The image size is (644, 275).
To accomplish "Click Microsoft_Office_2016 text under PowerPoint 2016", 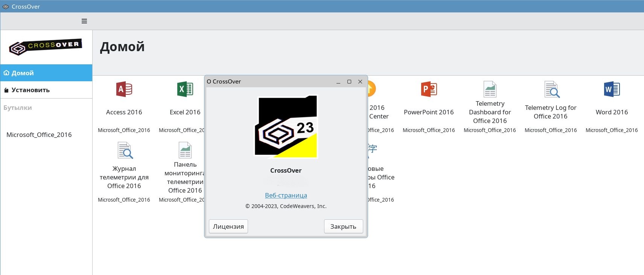I will coord(429,130).
